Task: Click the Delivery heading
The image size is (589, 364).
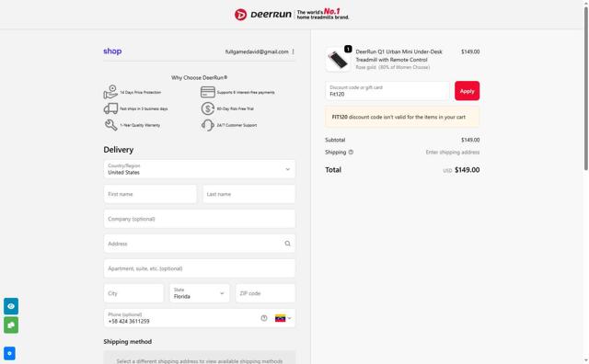Action: (119, 149)
